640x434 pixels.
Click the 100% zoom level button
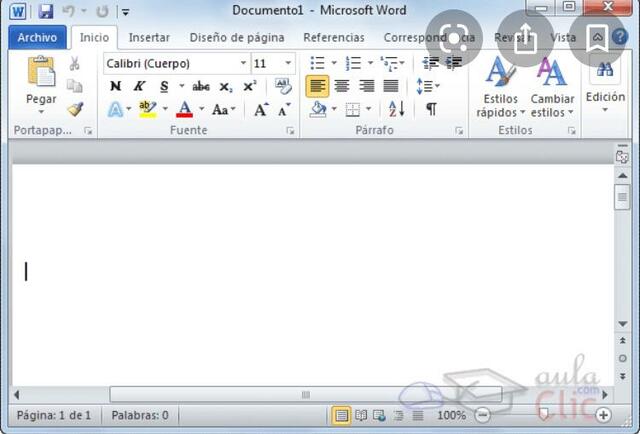(x=451, y=416)
